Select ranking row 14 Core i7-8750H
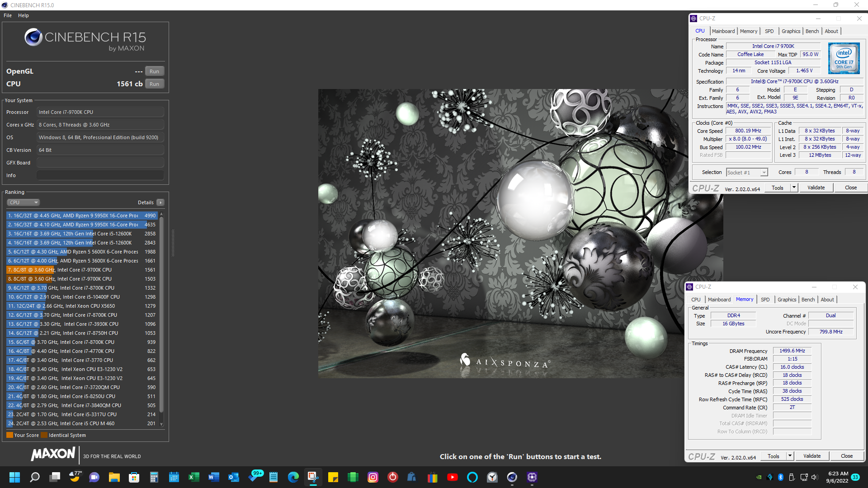 pyautogui.click(x=82, y=333)
